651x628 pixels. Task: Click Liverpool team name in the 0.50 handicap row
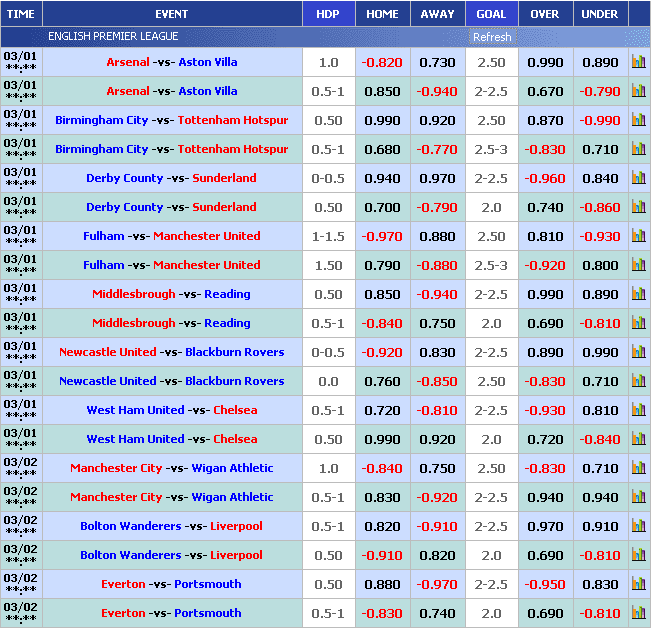coord(236,555)
